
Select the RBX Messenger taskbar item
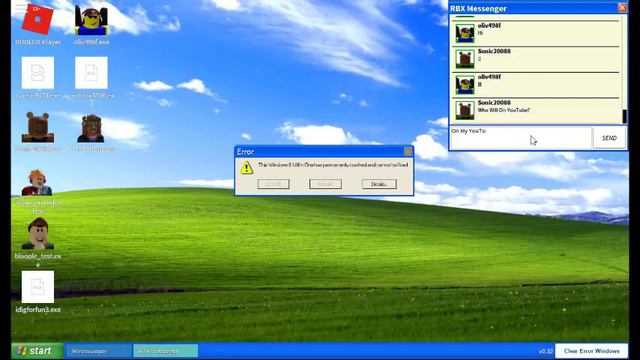tap(166, 351)
